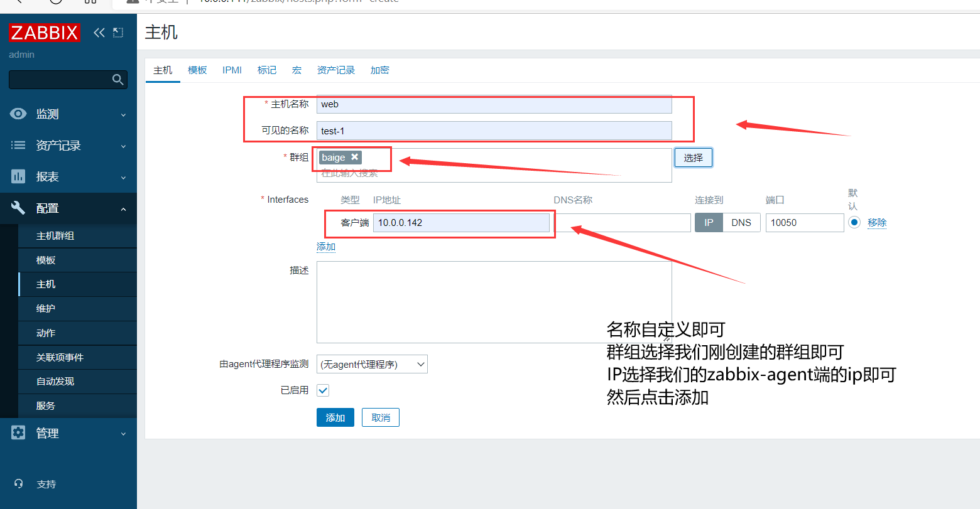Click the 端口 port field
This screenshot has height=509, width=980.
[805, 223]
